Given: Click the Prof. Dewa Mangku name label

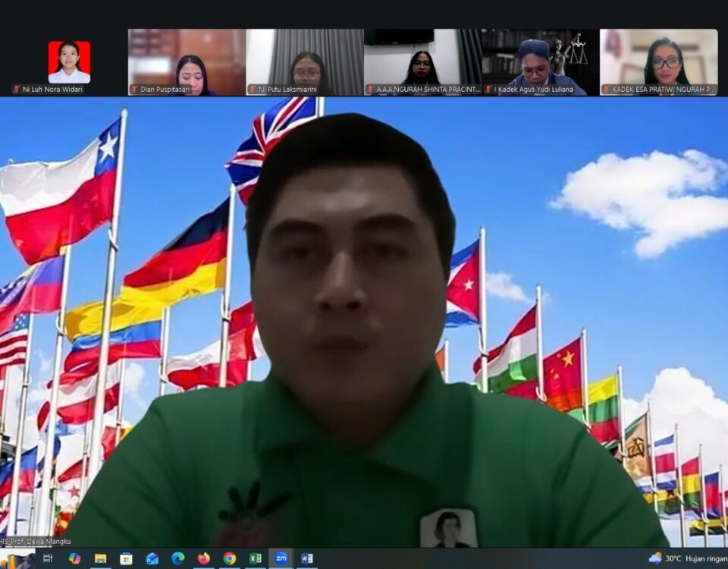Looking at the screenshot, I should pyautogui.click(x=36, y=542).
